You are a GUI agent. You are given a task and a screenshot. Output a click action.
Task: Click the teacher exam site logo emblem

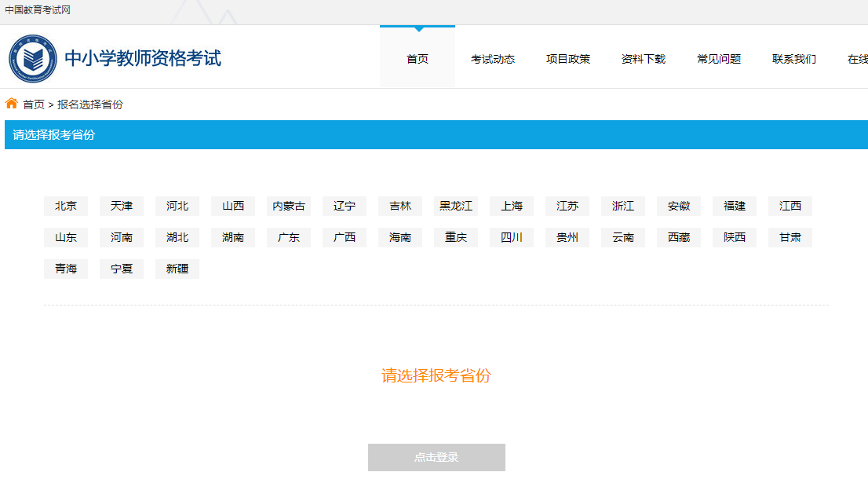point(33,59)
